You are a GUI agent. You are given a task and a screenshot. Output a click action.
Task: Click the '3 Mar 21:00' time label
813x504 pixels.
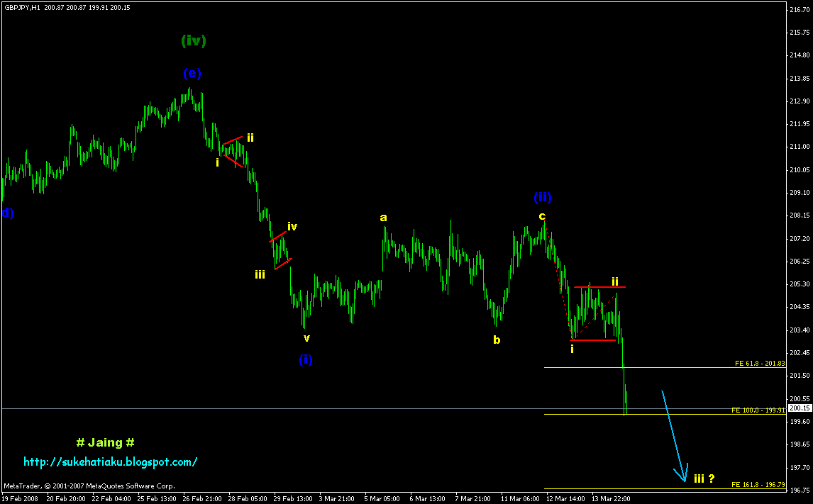[x=336, y=499]
